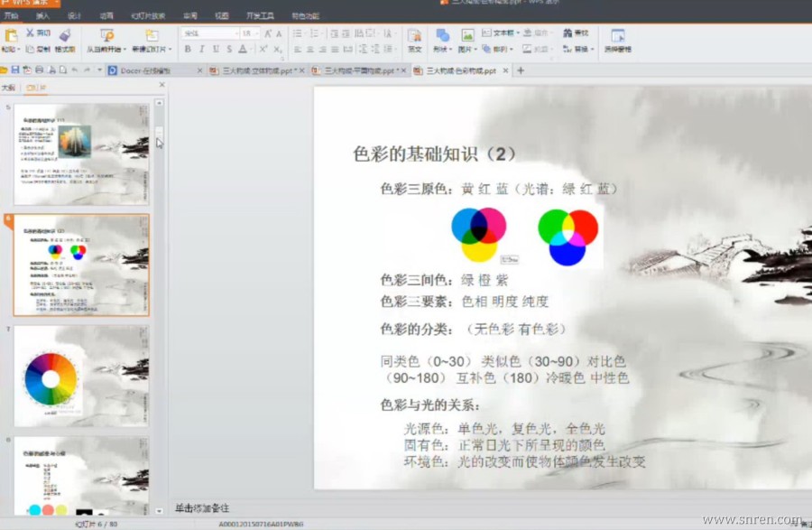Close the slide thumbnail pane
This screenshot has height=530, width=812.
(162, 85)
